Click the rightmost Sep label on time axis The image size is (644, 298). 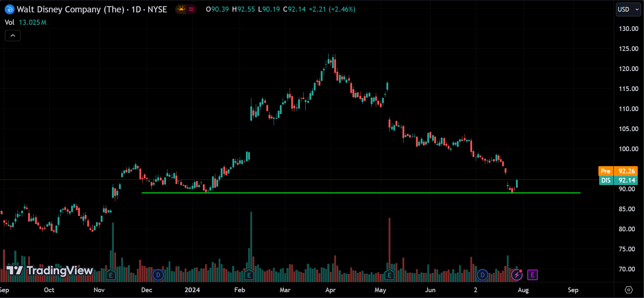tap(573, 290)
